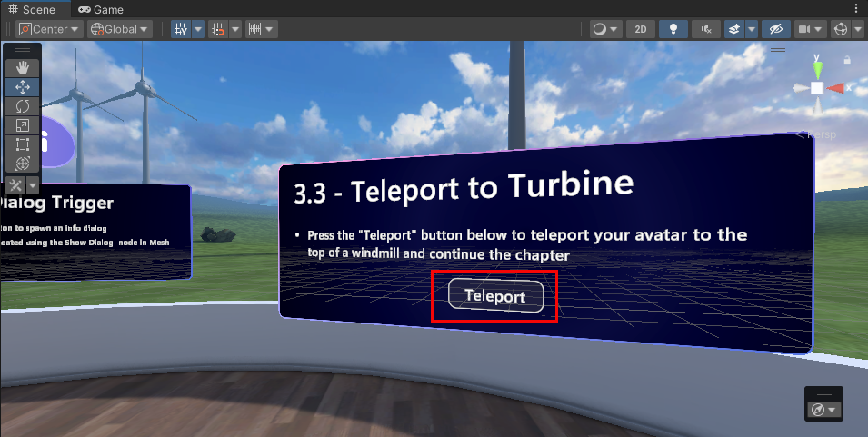Click the orientation gizmo center cube

coord(817,88)
